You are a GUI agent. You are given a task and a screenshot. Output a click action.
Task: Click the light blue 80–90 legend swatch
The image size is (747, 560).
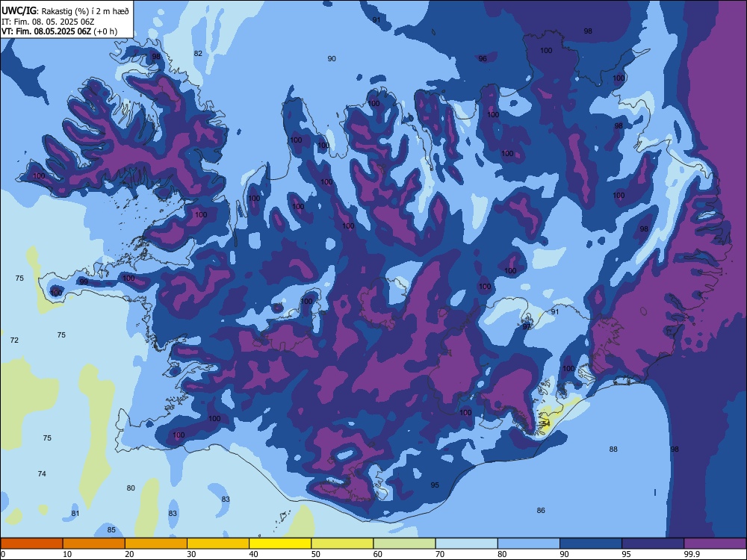(529, 544)
